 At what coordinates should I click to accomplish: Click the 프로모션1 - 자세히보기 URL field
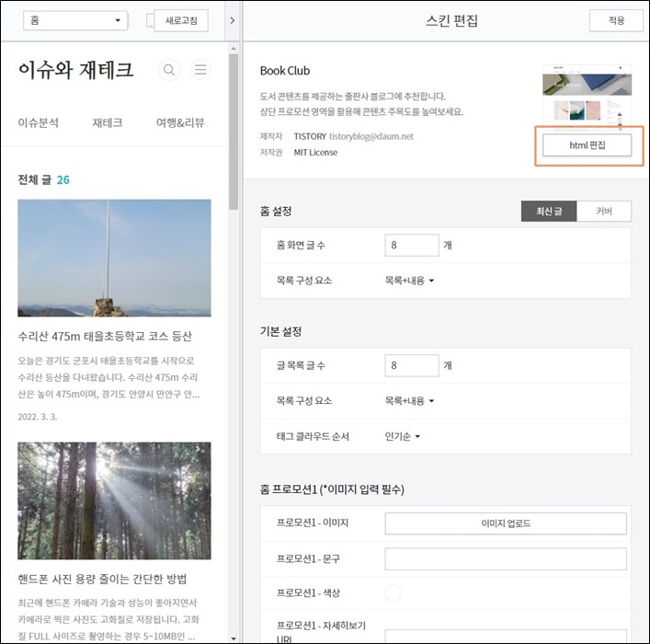(506, 637)
